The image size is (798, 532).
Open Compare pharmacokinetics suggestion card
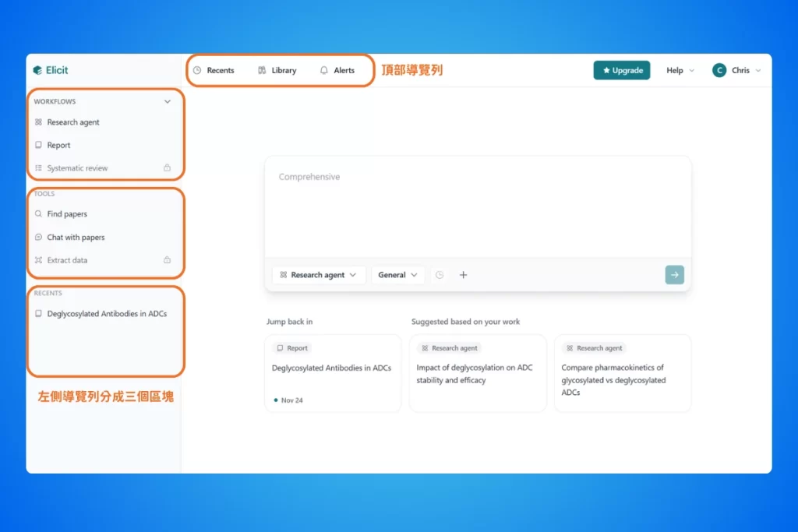623,373
